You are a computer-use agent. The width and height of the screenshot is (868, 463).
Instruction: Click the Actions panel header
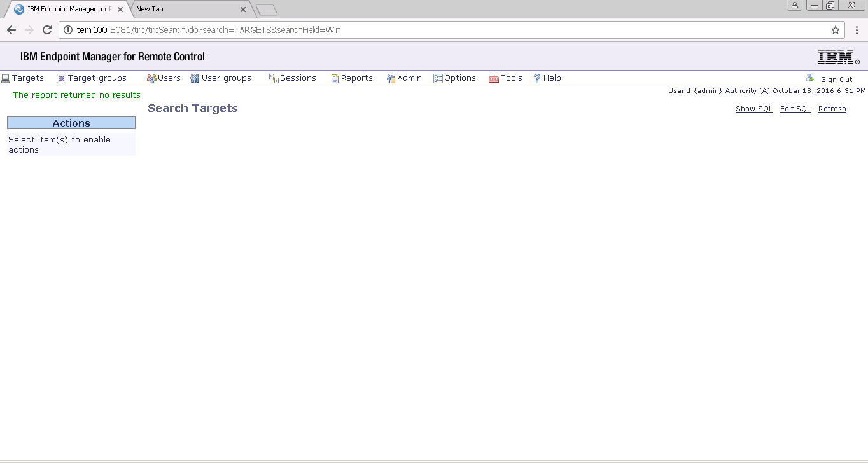(x=71, y=123)
